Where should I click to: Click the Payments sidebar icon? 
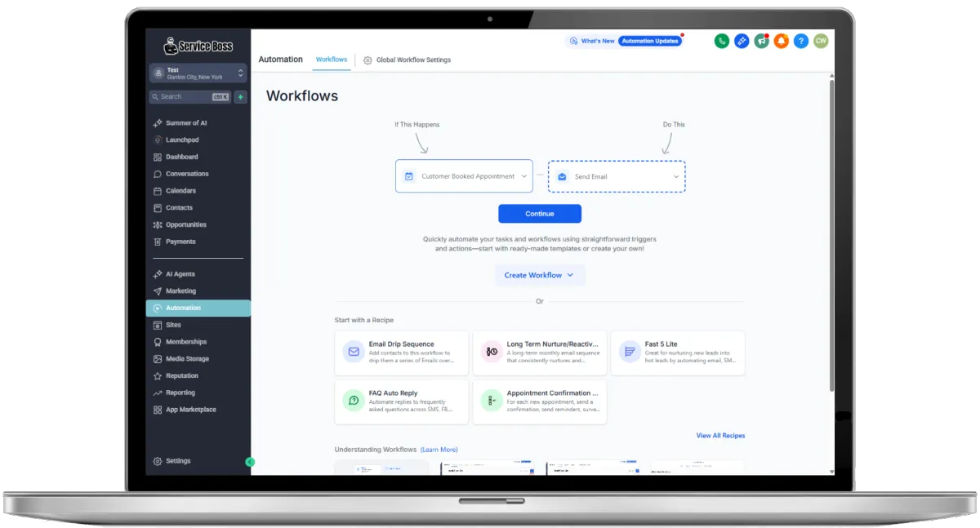(x=158, y=242)
